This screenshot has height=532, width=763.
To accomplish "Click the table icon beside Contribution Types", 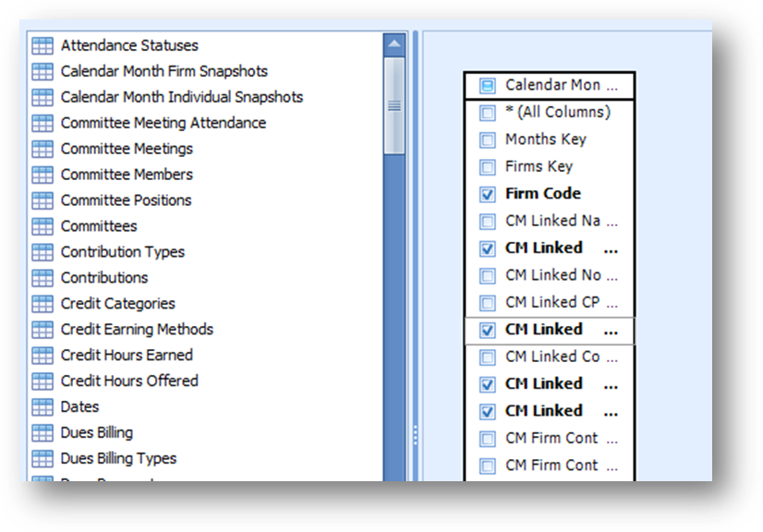I will (42, 252).
